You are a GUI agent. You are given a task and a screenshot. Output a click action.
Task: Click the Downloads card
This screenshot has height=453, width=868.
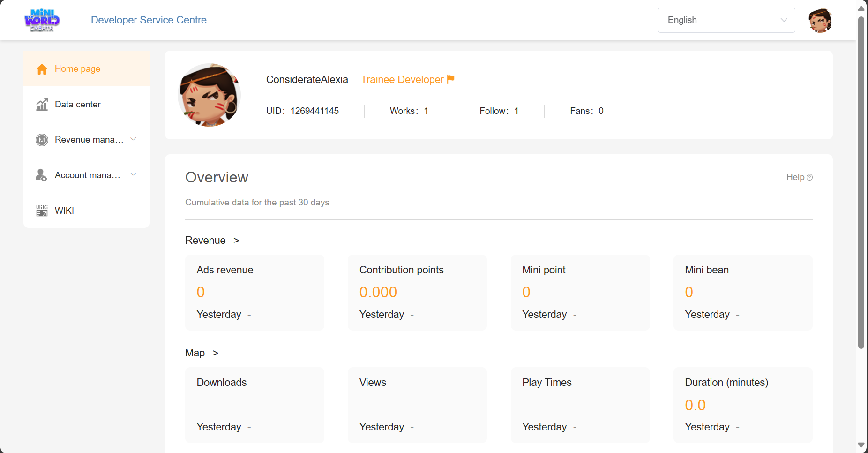pyautogui.click(x=254, y=405)
